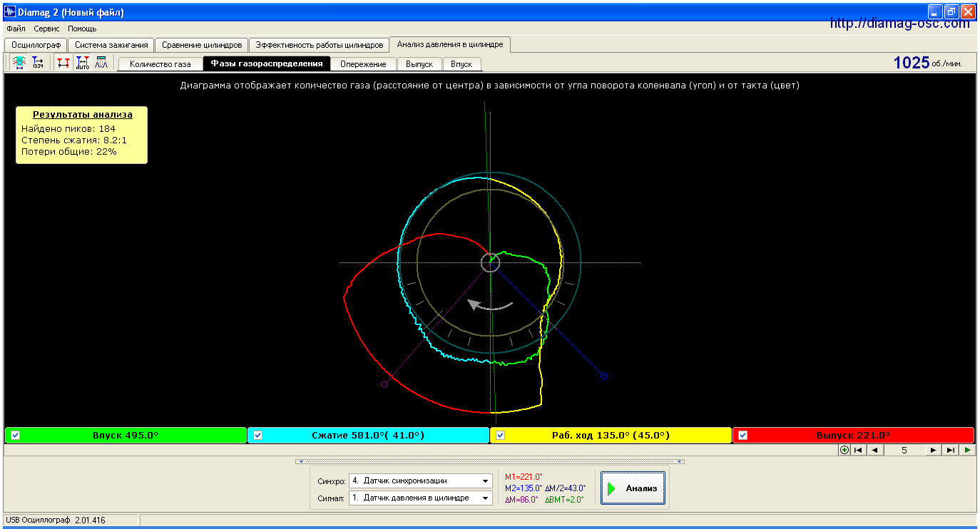This screenshot has height=529, width=980.
Task: Click the first toolbar icon with colored waveforms
Action: pyautogui.click(x=19, y=63)
